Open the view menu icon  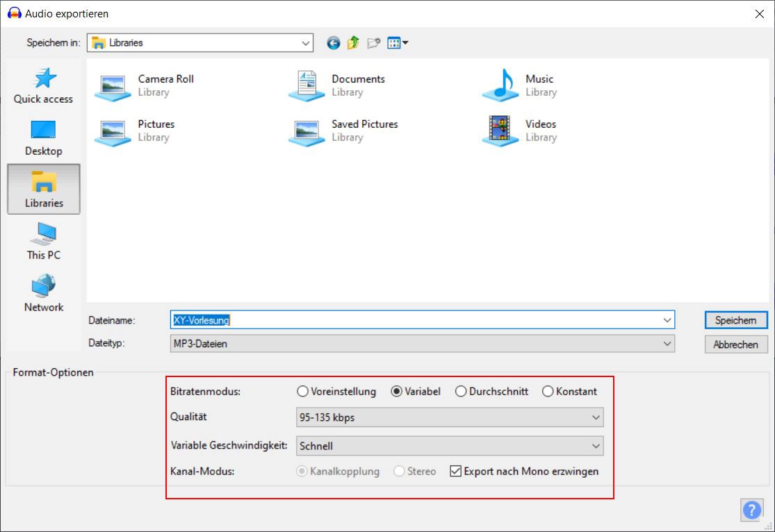398,43
